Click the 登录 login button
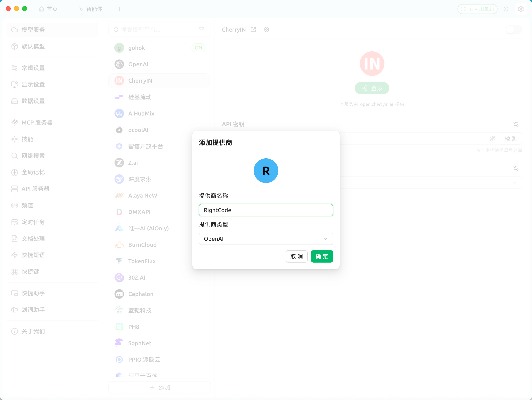The width and height of the screenshot is (532, 400). point(372,88)
